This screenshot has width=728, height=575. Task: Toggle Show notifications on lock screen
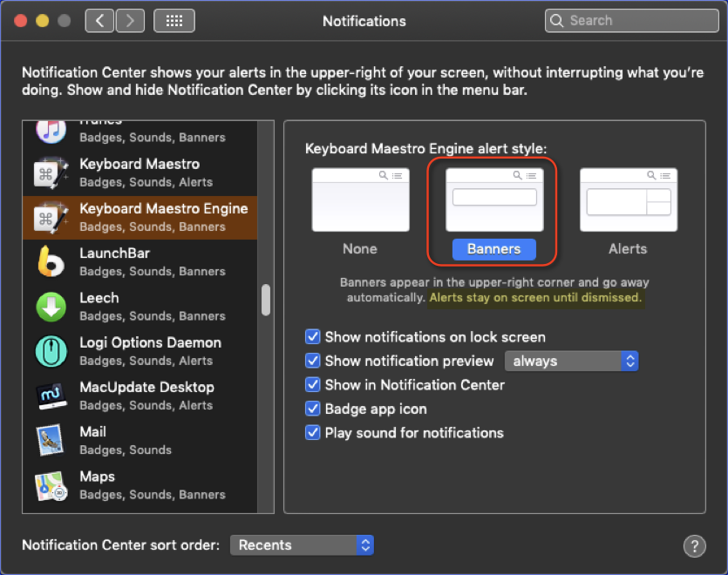coord(313,336)
